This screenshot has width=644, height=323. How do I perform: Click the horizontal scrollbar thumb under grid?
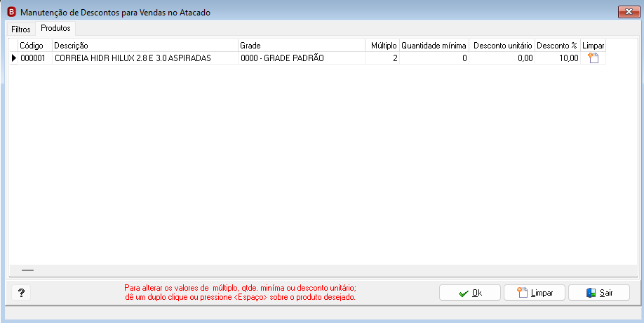(28, 270)
